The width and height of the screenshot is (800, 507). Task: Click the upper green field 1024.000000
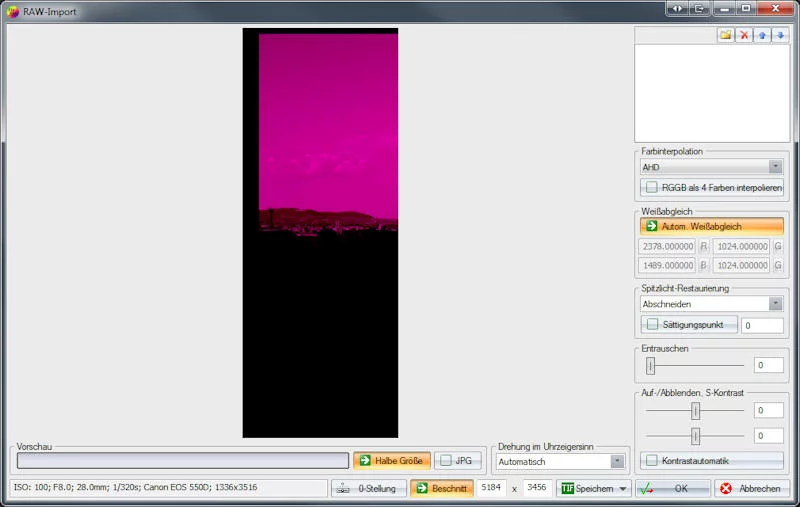coord(742,246)
